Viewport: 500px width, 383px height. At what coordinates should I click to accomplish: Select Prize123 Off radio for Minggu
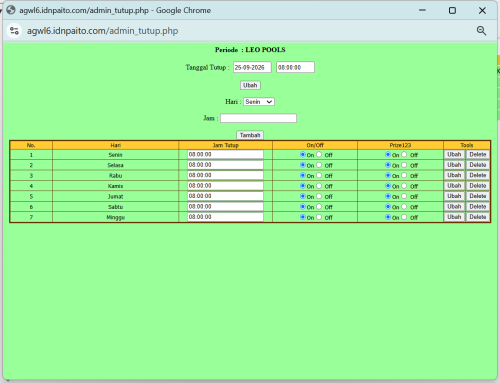tap(404, 217)
